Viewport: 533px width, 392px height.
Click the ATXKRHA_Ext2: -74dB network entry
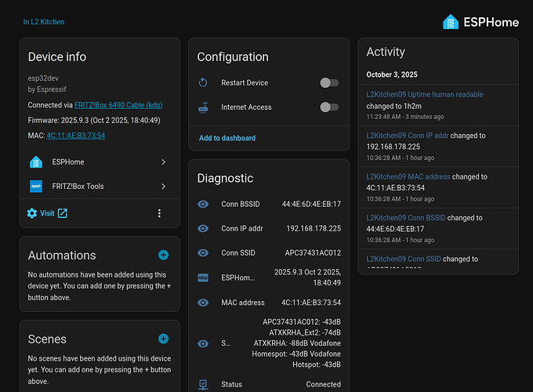[305, 332]
